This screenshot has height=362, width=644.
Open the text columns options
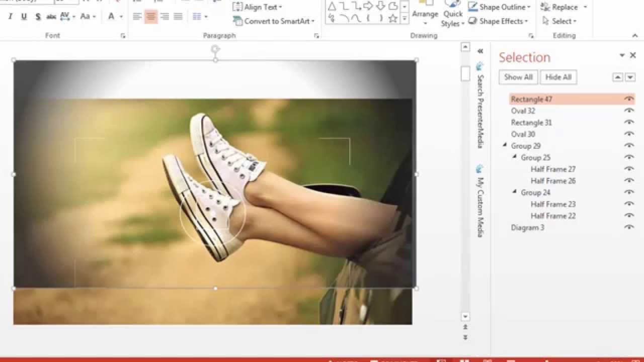tap(200, 17)
